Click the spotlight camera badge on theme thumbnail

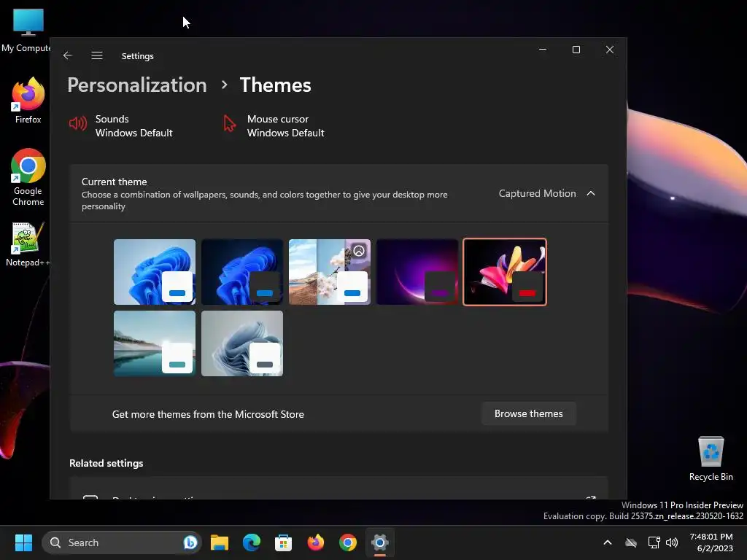pyautogui.click(x=359, y=251)
